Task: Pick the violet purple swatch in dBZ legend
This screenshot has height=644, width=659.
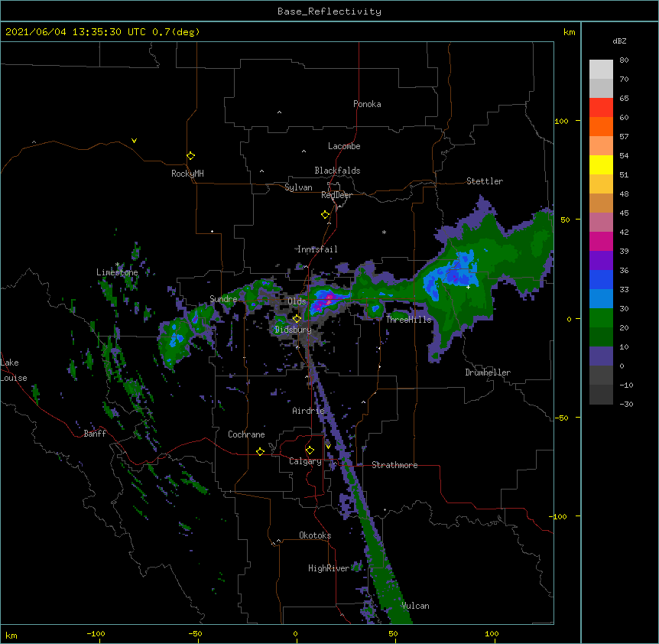Action: click(x=601, y=261)
